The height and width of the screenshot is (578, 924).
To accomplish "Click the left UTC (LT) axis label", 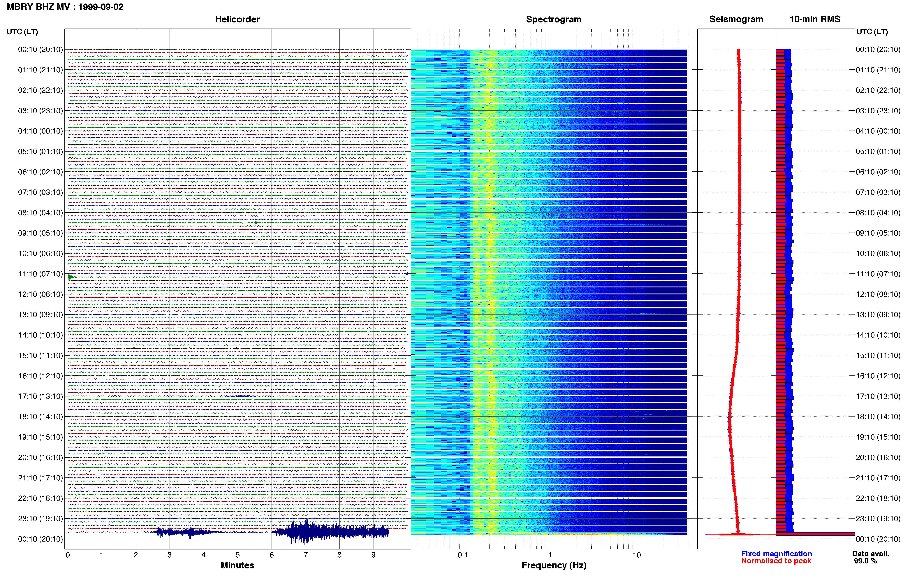I will click(x=22, y=32).
